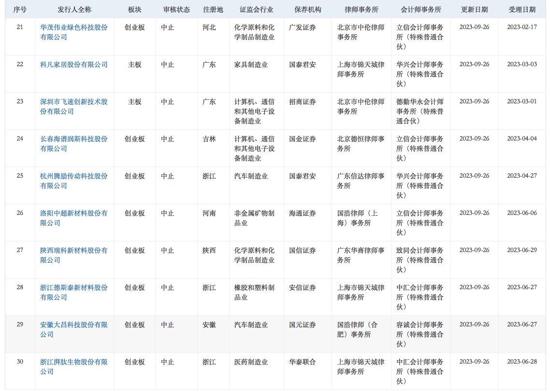Click 主板 in the 深圳市飞速创新 row

(135, 101)
